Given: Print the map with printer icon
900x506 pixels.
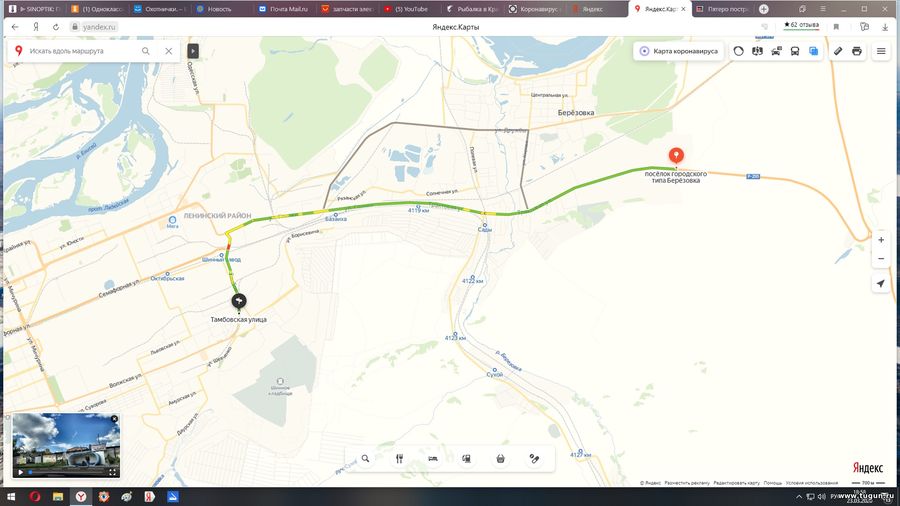Looking at the screenshot, I should (856, 51).
